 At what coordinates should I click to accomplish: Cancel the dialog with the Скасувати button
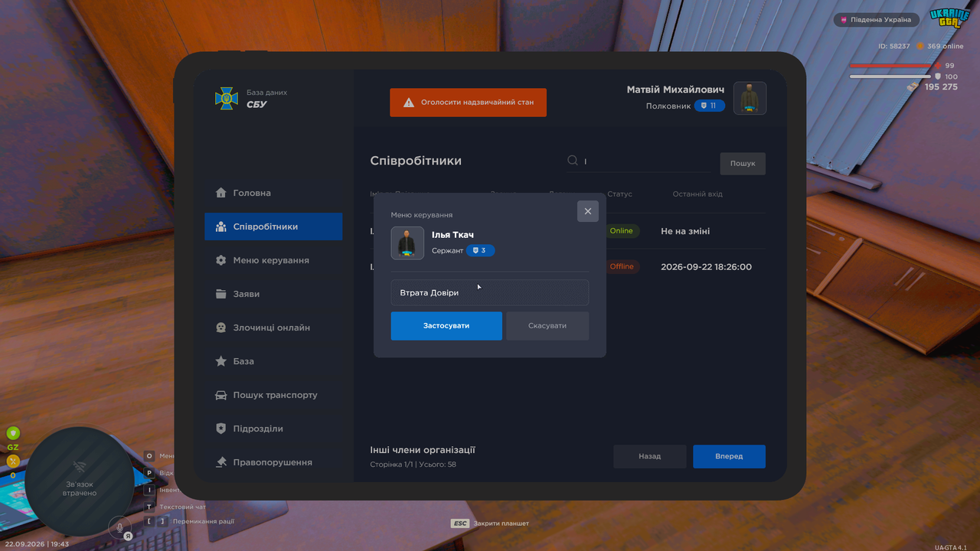point(547,326)
